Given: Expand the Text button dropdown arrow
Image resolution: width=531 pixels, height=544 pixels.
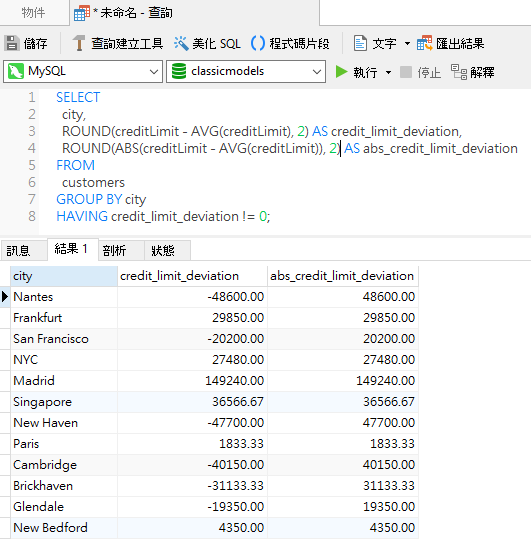Looking at the screenshot, I should [x=407, y=44].
